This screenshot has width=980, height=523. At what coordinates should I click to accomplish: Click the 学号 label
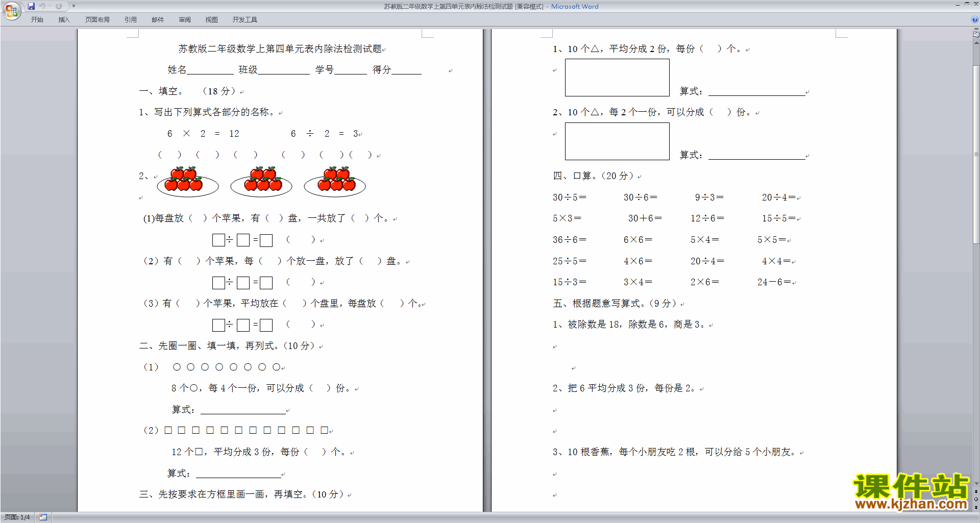(324, 70)
